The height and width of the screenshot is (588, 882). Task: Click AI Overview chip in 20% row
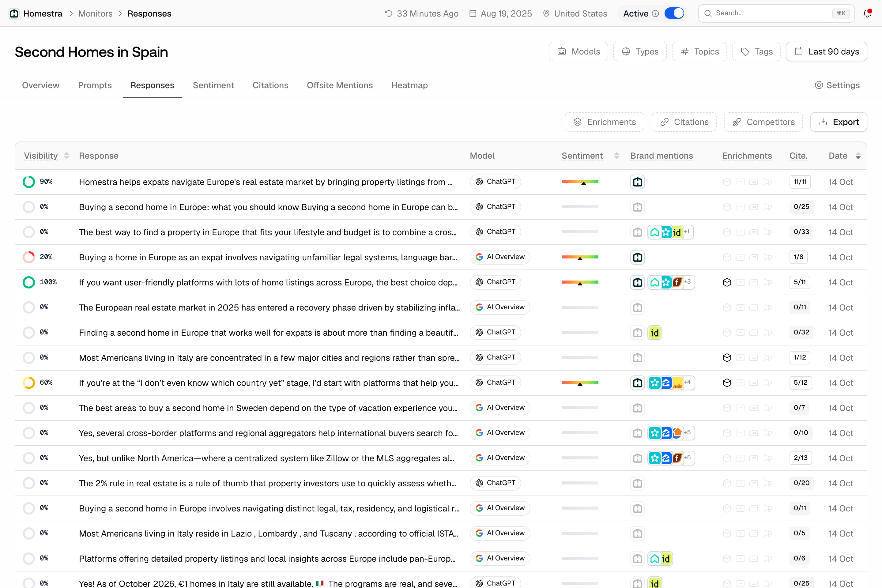500,257
